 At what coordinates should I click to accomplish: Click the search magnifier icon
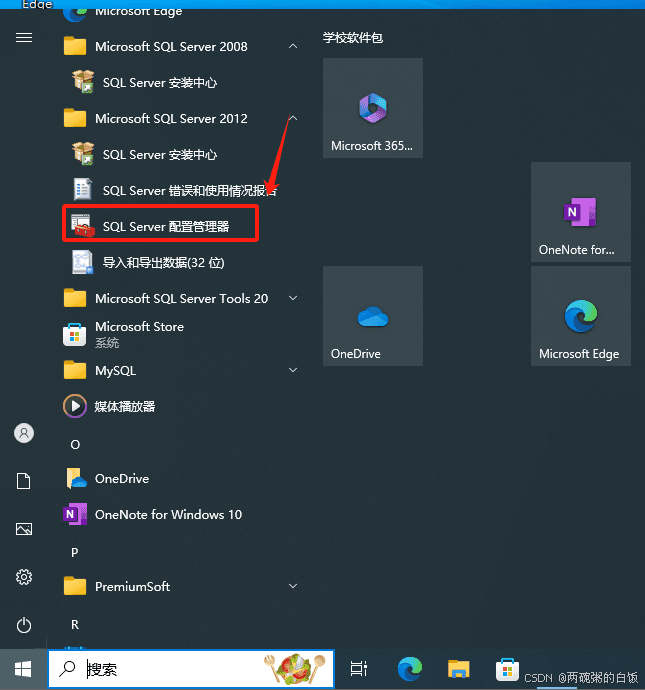point(67,669)
